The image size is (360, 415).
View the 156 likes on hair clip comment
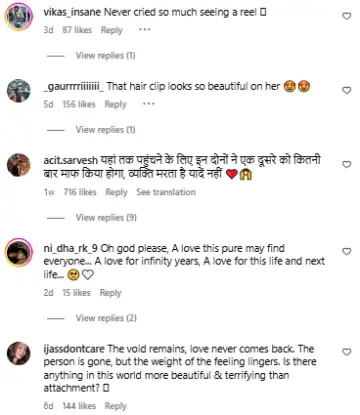pyautogui.click(x=79, y=104)
